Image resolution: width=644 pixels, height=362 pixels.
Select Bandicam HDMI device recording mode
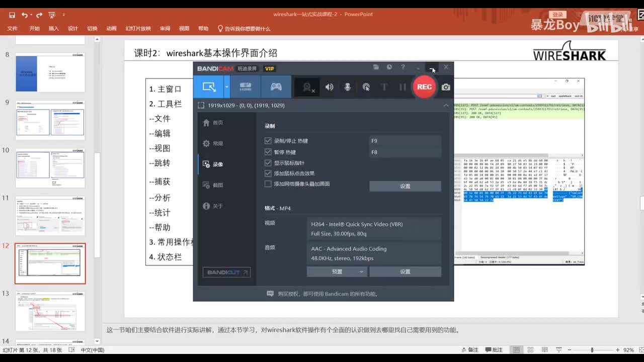coord(246,87)
